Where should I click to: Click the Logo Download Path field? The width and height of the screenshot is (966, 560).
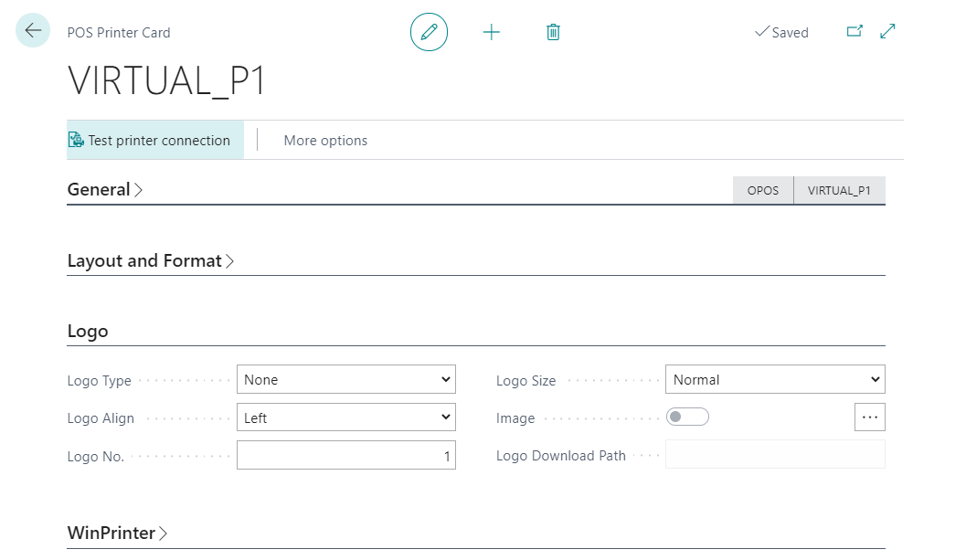click(774, 455)
